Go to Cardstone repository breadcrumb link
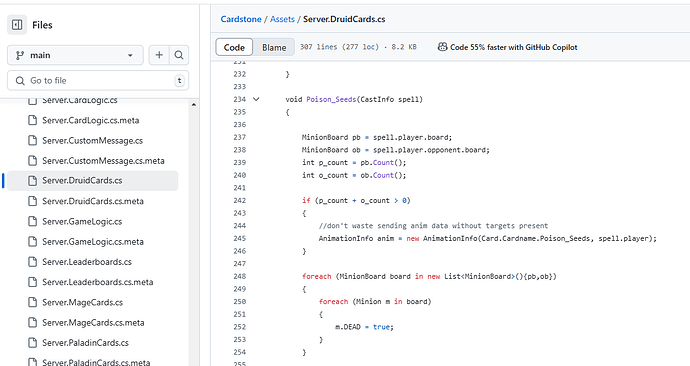Screen dimensions: 690x366 pyautogui.click(x=241, y=19)
